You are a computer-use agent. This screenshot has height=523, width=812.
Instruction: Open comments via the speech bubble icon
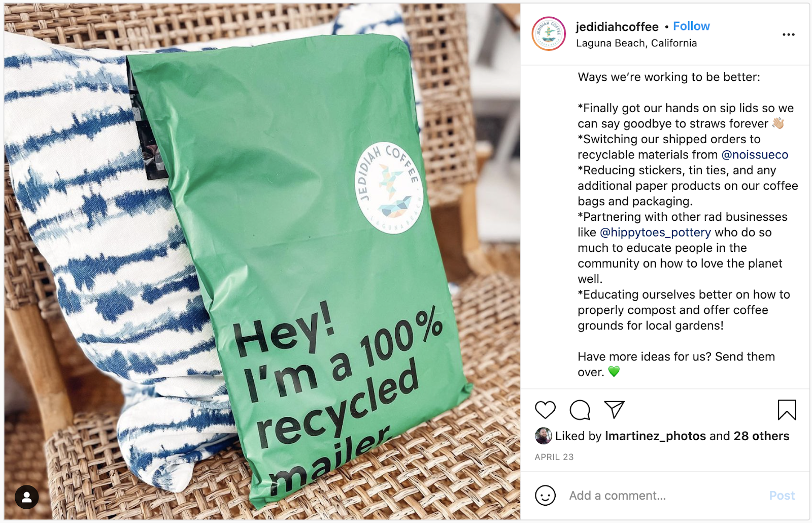[580, 410]
